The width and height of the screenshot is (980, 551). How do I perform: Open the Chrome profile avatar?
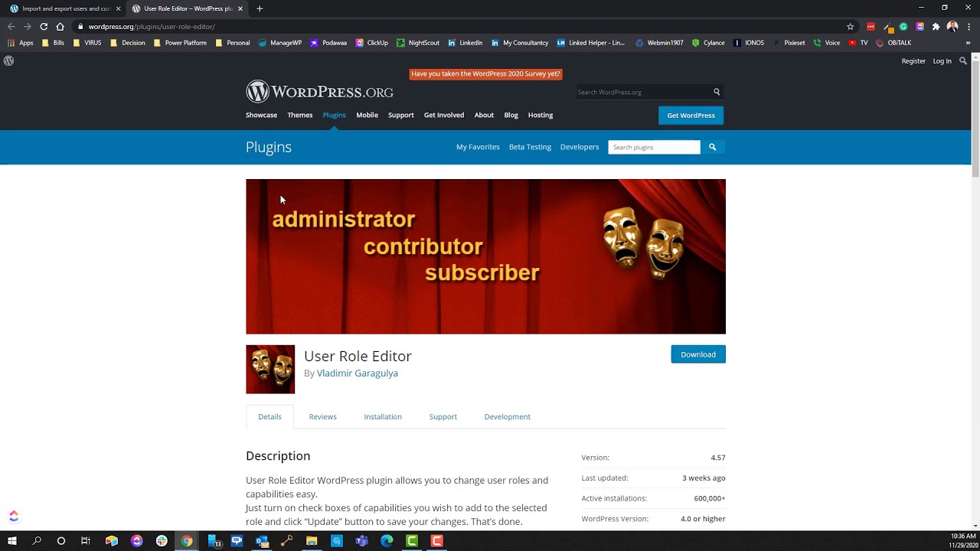click(x=952, y=26)
